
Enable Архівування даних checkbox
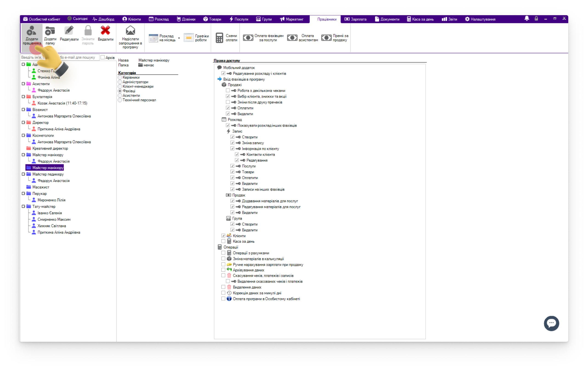(223, 270)
